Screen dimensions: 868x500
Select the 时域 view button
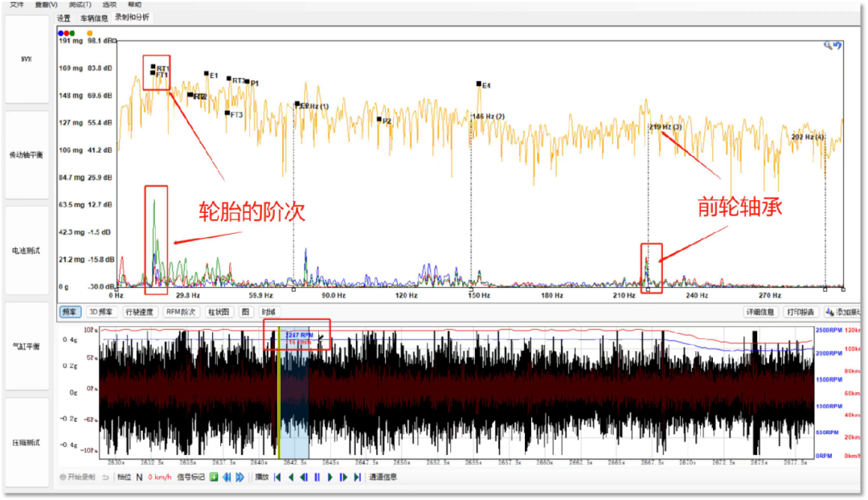[x=268, y=312]
